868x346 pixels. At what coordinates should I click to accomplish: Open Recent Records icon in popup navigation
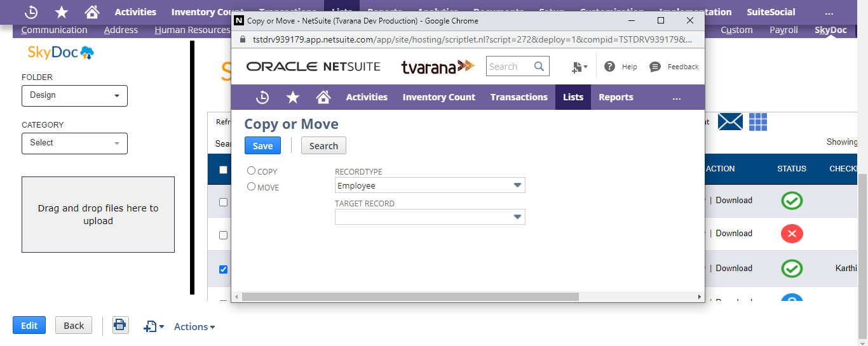tap(262, 97)
